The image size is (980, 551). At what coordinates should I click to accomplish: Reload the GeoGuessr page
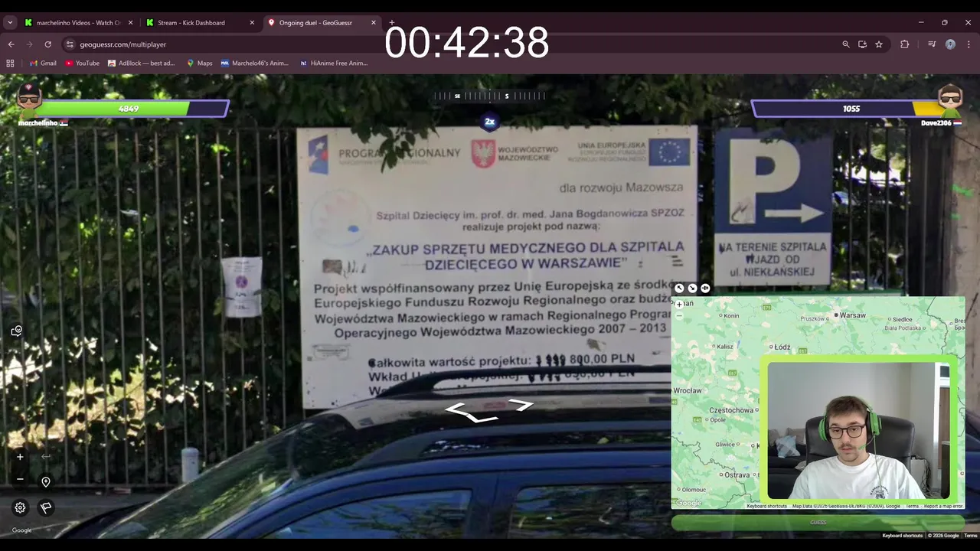pos(48,44)
